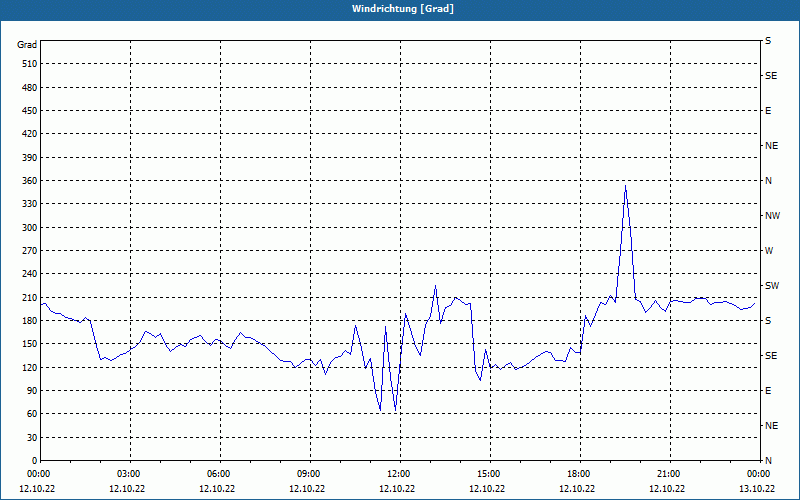Select the 18:00 time label
The image size is (800, 500).
coord(580,474)
